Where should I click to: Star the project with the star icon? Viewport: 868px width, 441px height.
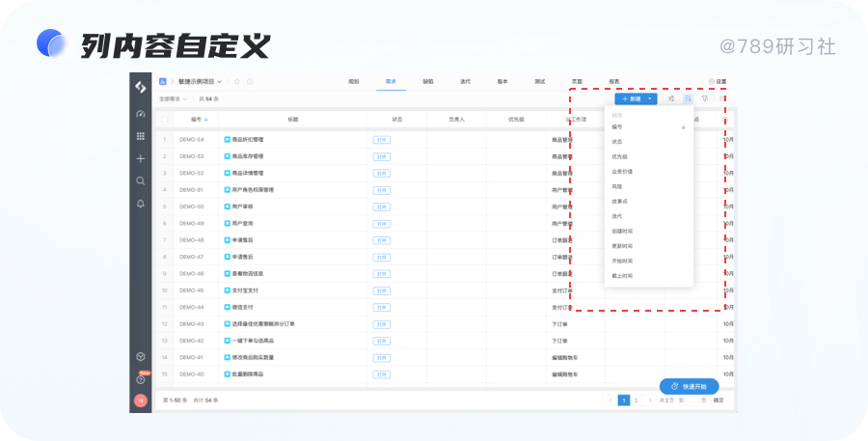(x=237, y=81)
